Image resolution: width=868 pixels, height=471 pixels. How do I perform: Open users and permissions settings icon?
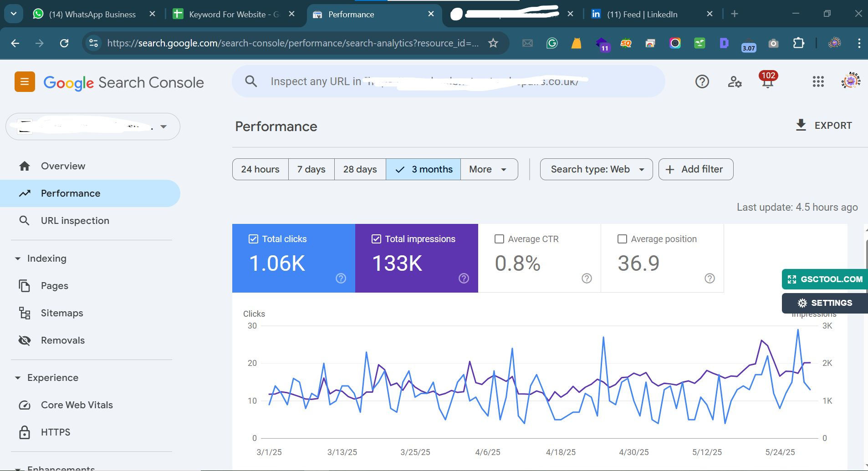tap(734, 82)
